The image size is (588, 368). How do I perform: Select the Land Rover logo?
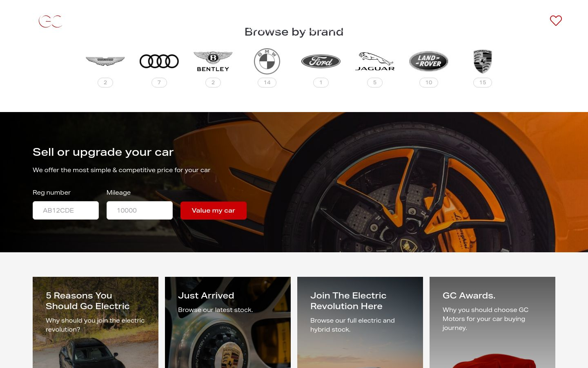click(429, 61)
